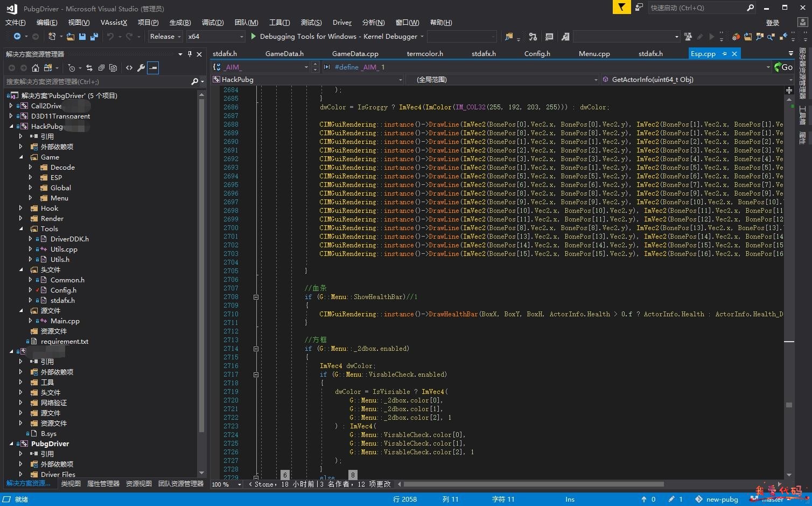Image resolution: width=812 pixels, height=506 pixels.
Task: Expand the ESP folder
Action: click(x=30, y=177)
